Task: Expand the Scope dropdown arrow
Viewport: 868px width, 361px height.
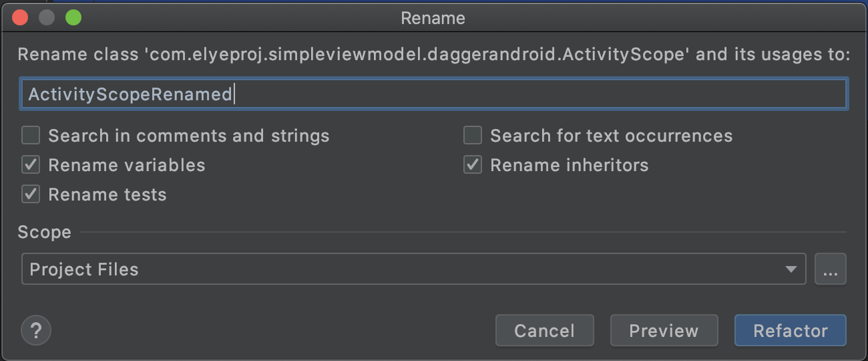Action: click(791, 269)
